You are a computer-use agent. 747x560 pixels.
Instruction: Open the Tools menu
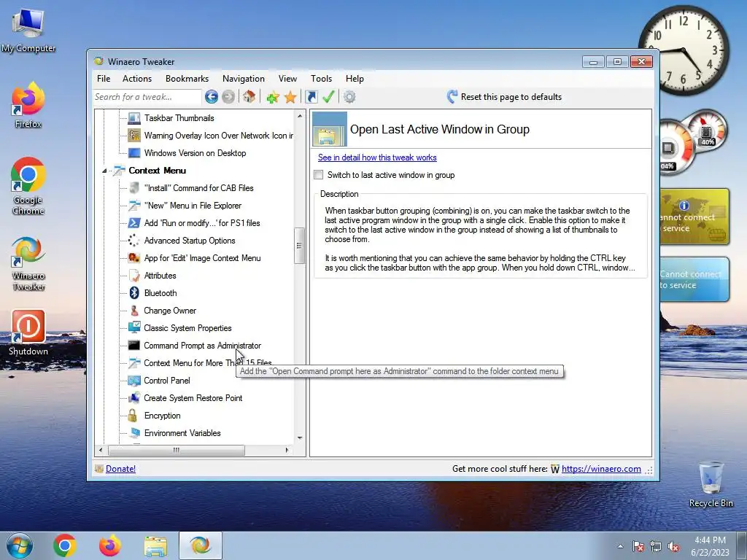(321, 79)
